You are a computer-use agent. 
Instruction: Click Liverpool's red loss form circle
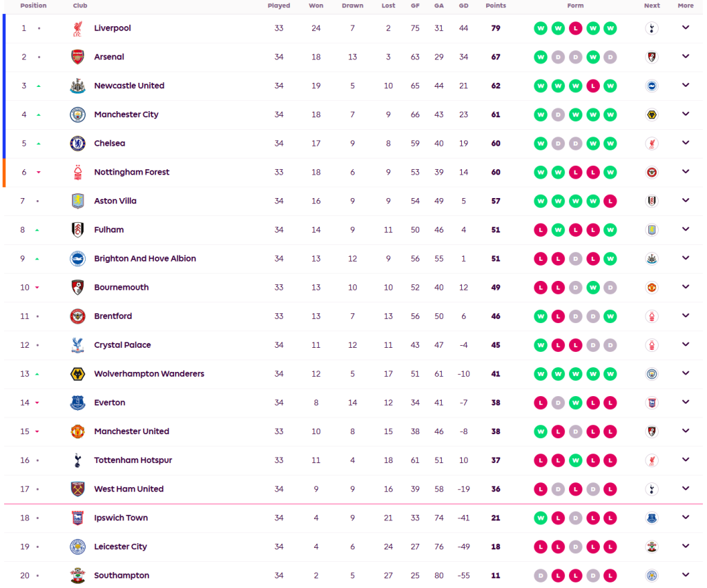pyautogui.click(x=575, y=28)
